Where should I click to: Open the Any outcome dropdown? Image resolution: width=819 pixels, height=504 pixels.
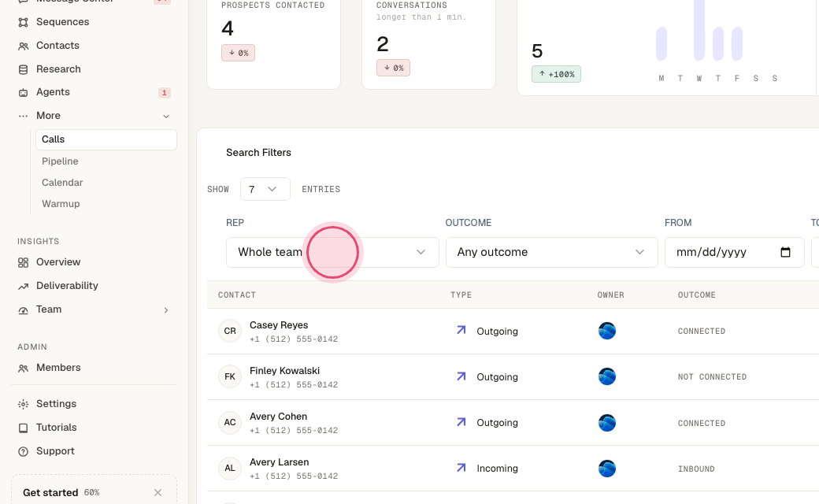(x=551, y=252)
